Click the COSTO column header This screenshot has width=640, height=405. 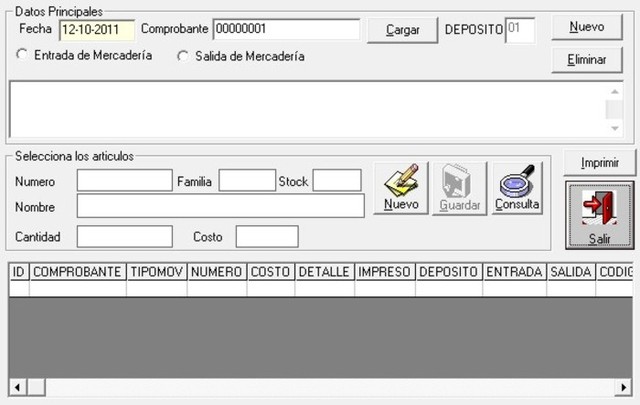(x=271, y=272)
